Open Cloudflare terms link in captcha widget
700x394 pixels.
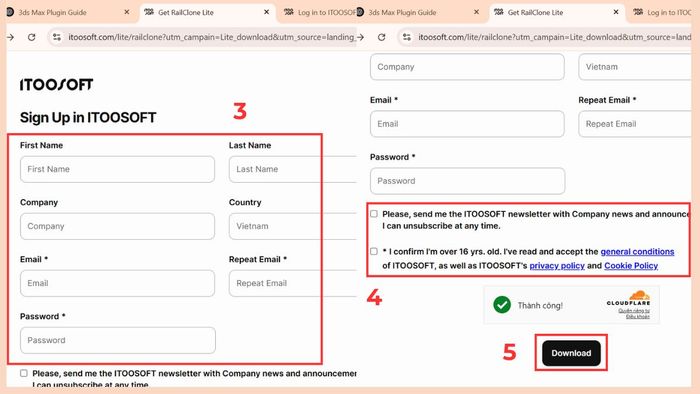click(638, 316)
